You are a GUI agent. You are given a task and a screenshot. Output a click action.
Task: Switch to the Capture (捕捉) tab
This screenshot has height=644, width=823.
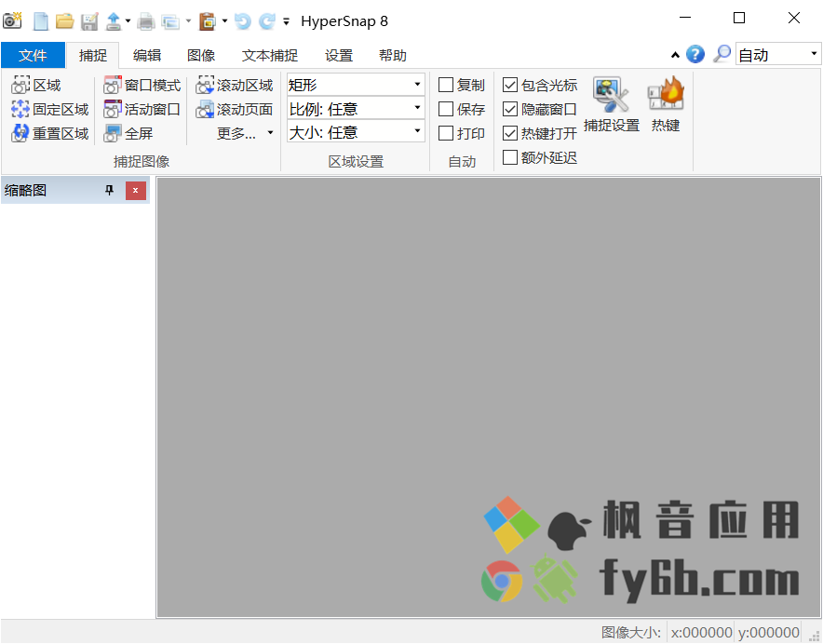(93, 55)
